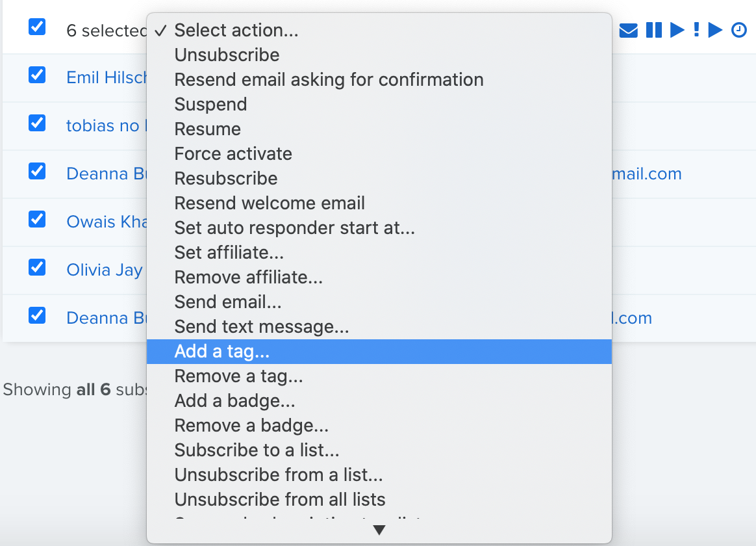Select 'Unsubscribe from all lists' entry
Viewport: 756px width, 546px height.
[379, 499]
